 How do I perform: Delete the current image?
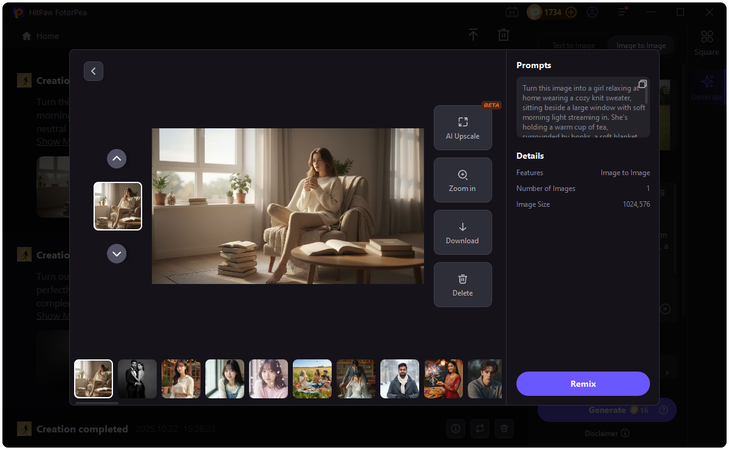click(463, 285)
